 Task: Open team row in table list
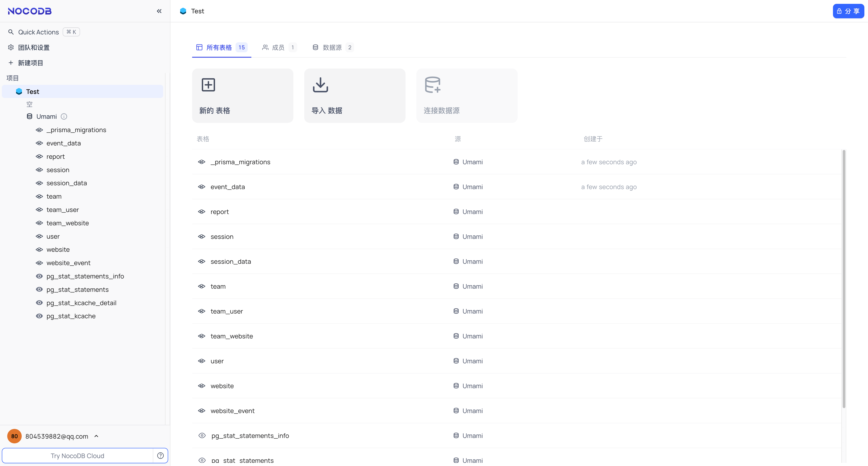pos(517,286)
